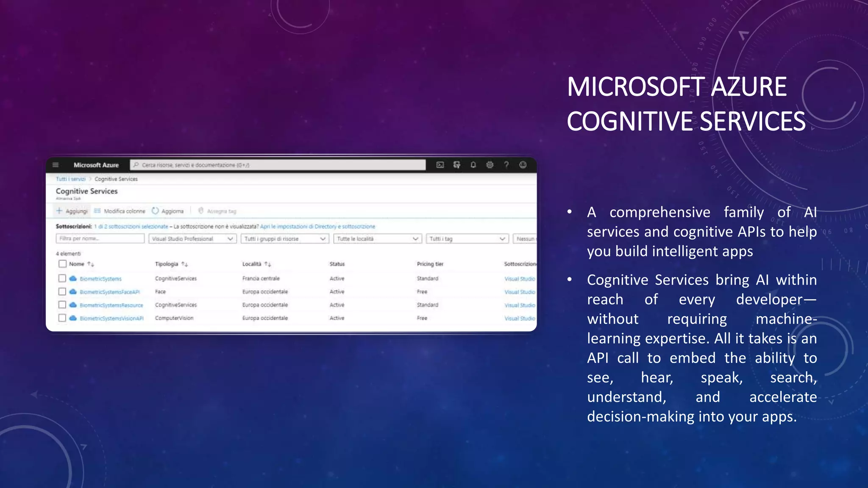Screen dimensions: 868x488
Task: Tick the select-all checkbox beside Nome
Action: pos(62,263)
